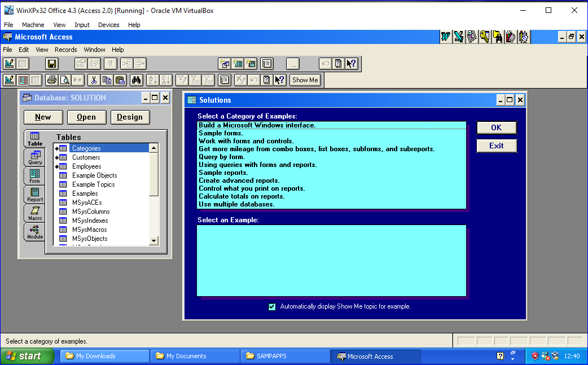This screenshot has height=365, width=588.
Task: Switch to the Report tab
Action: 35,195
